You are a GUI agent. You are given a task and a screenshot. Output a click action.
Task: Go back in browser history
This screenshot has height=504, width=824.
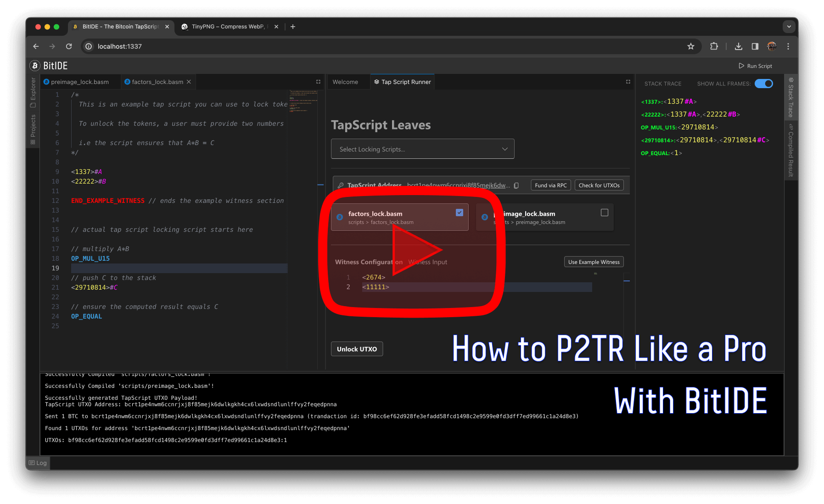(x=36, y=46)
